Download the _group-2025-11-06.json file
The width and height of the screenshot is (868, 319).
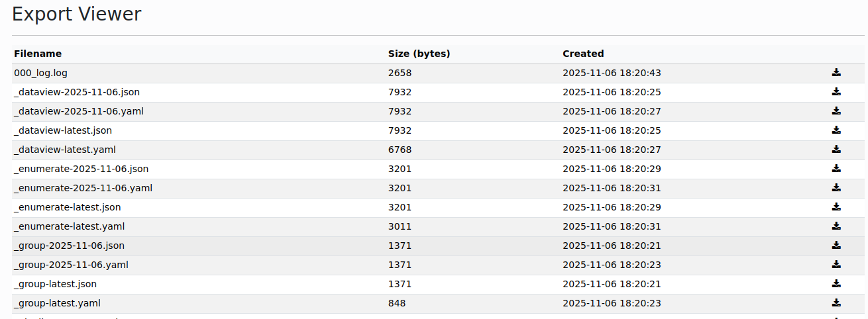click(836, 246)
